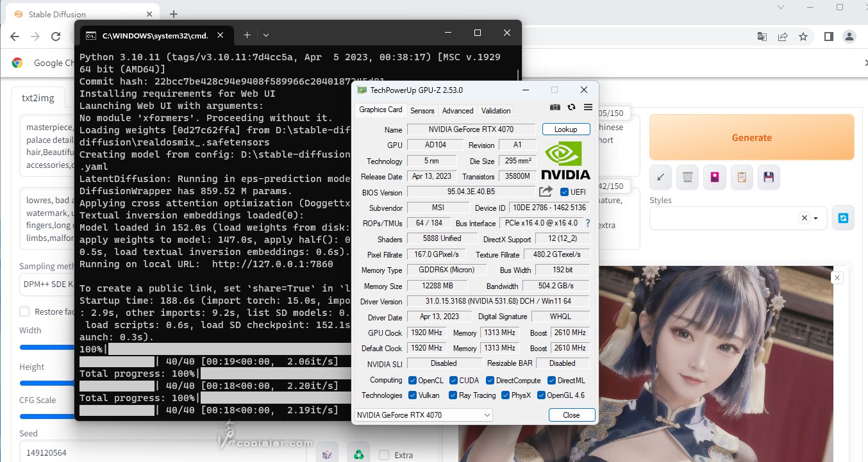Screen dimensions: 868x462
Task: Adjust the Width slider
Action: (48, 347)
